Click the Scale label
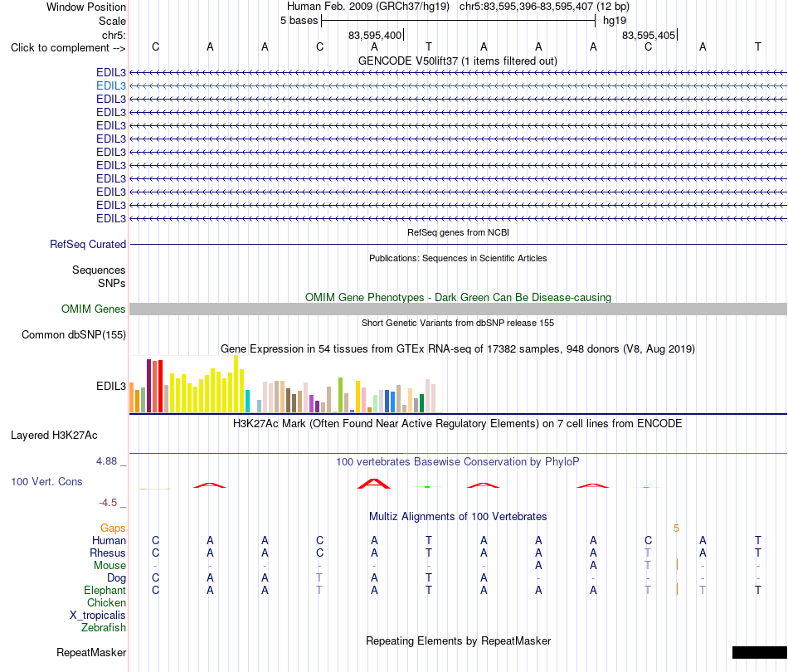788x672 pixels. click(112, 21)
